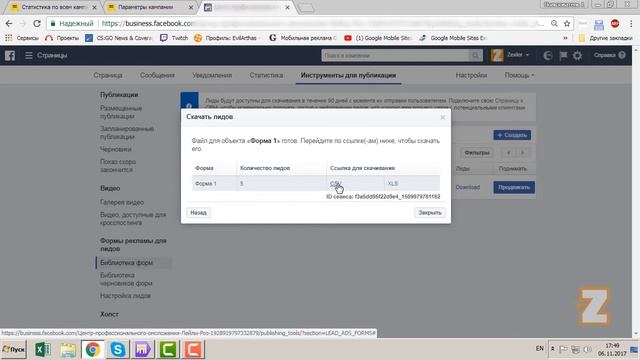Open Размещенные публикации in sidebar

click(x=121, y=112)
